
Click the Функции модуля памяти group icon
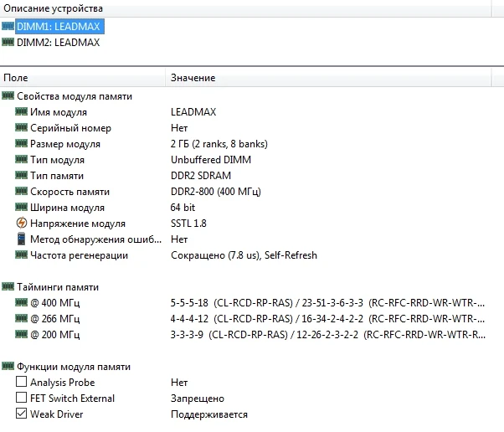point(8,366)
